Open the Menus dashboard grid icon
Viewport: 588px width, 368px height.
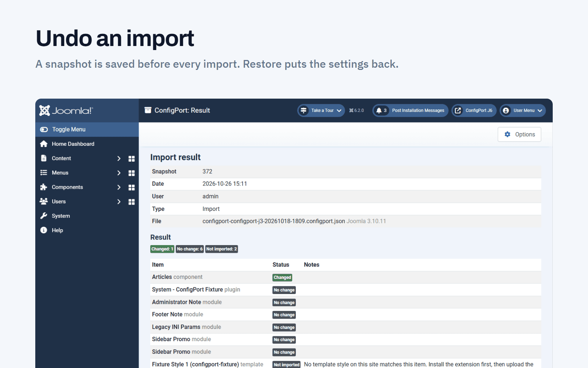[132, 173]
